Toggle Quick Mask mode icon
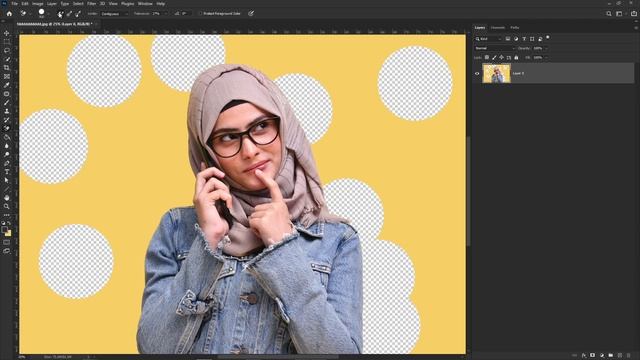The image size is (640, 360). click(x=7, y=242)
